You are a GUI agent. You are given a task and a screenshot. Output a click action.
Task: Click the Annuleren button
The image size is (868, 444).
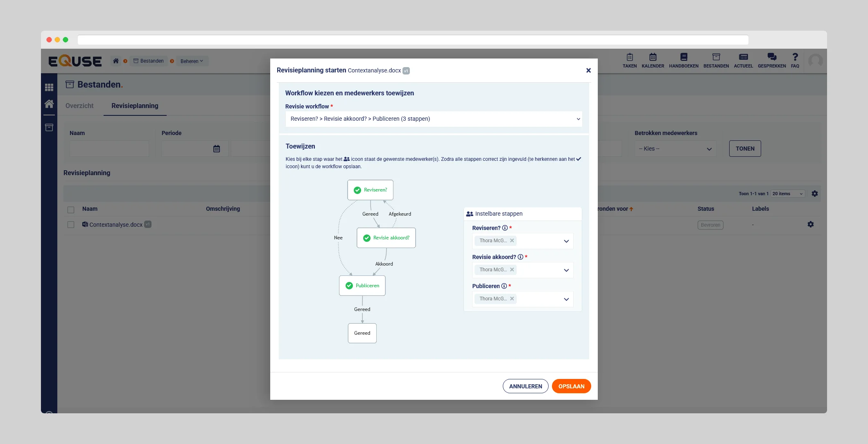tap(525, 386)
